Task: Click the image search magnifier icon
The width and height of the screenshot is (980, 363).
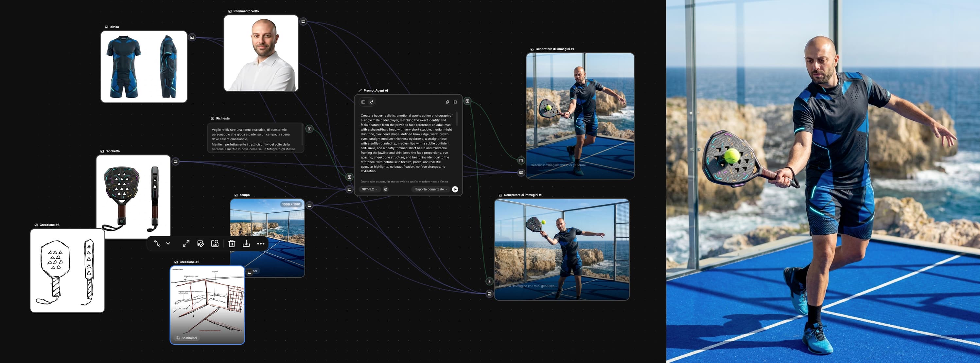Action: (x=215, y=244)
